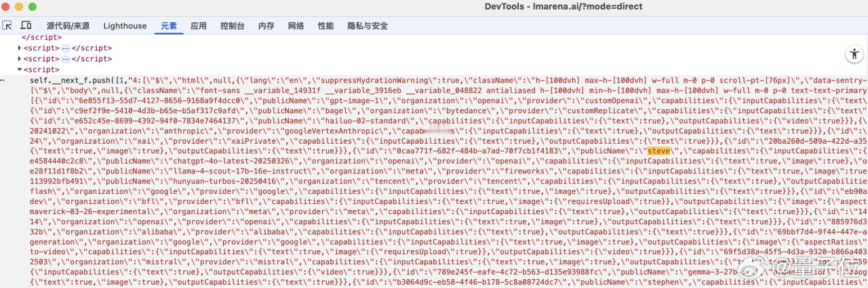Viewport: 868px width, 288px height.
Task: Select the 元素 tab
Action: (169, 26)
